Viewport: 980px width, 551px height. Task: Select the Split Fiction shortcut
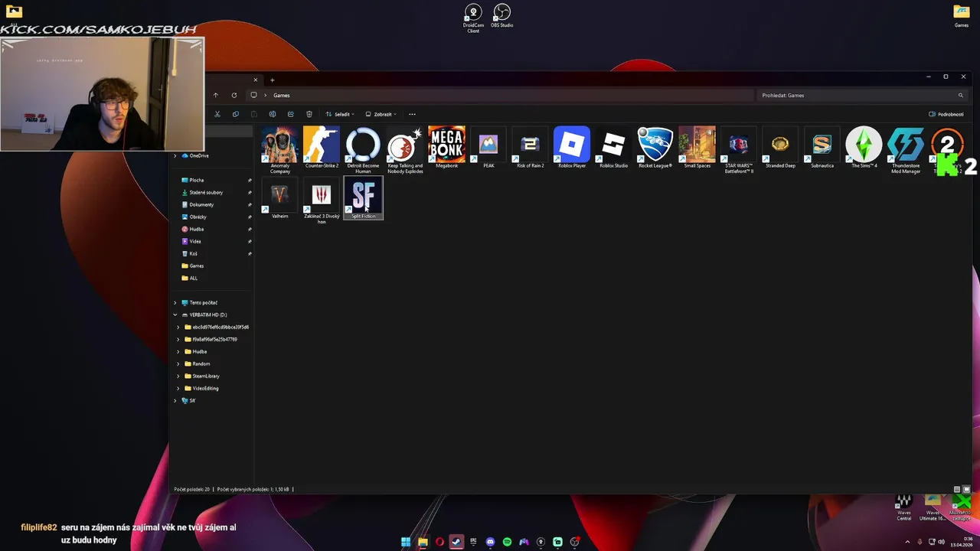pos(363,198)
